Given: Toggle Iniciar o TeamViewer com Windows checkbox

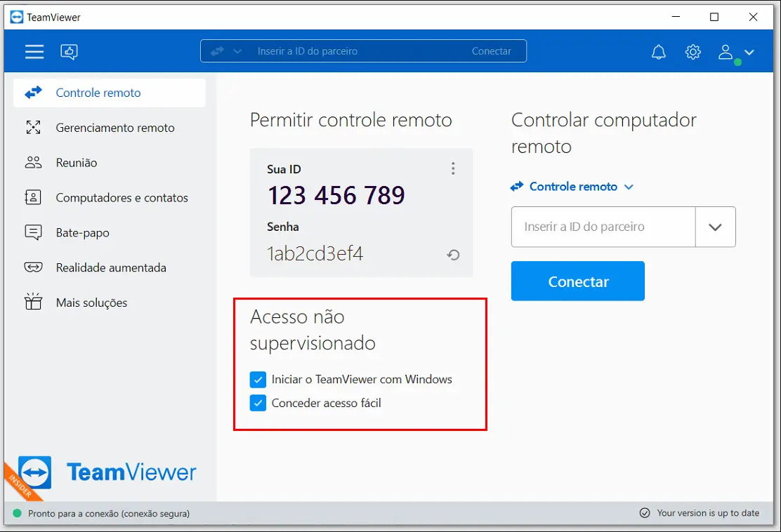Looking at the screenshot, I should tap(258, 380).
